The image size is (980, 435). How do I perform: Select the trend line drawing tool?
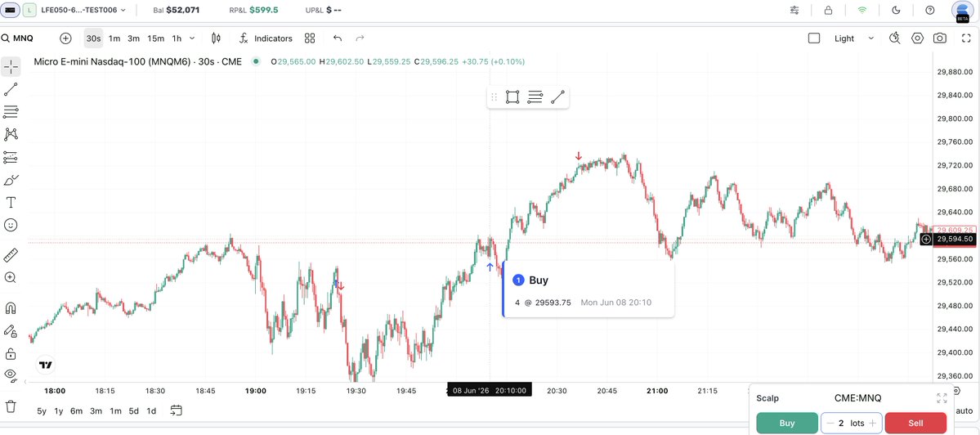tap(11, 89)
